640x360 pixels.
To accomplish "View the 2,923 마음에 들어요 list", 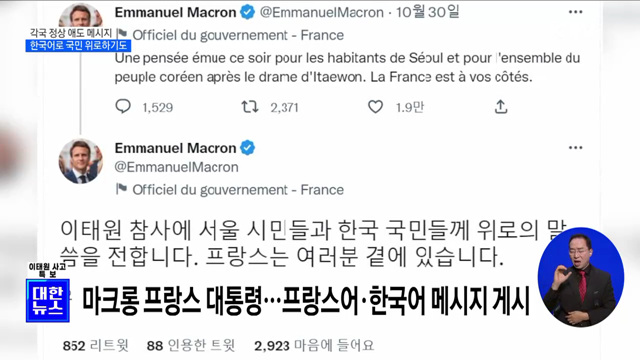I will pyautogui.click(x=314, y=346).
